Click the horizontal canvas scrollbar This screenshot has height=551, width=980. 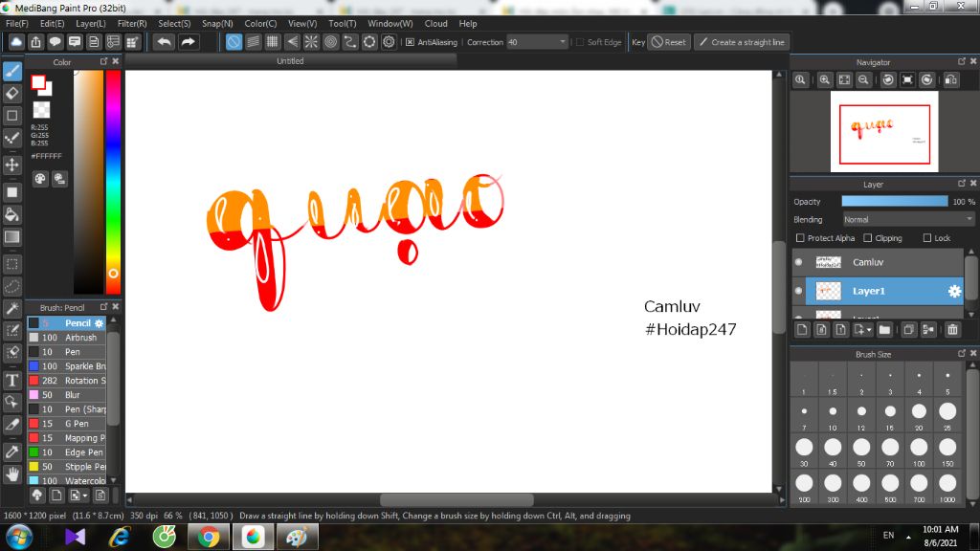point(457,499)
